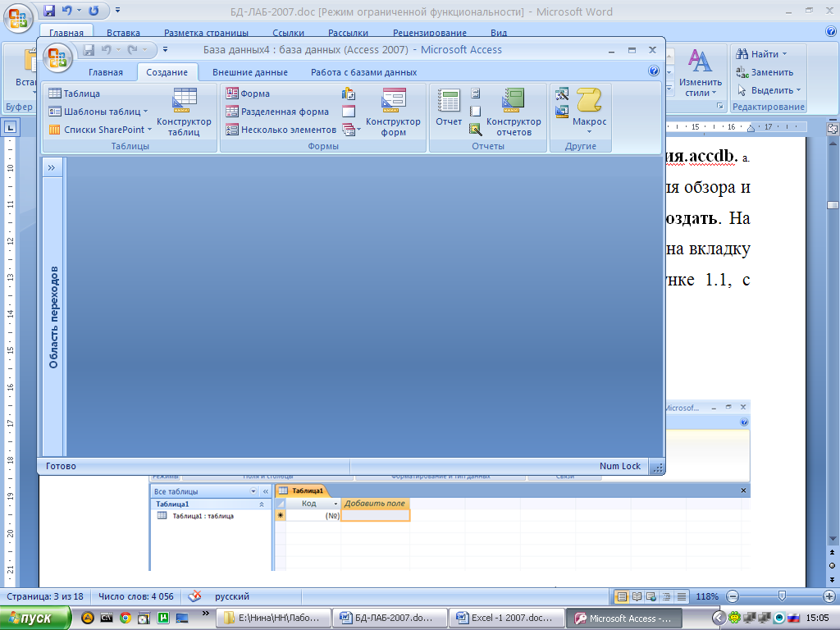Click language indicator русский in status bar

tap(232, 596)
